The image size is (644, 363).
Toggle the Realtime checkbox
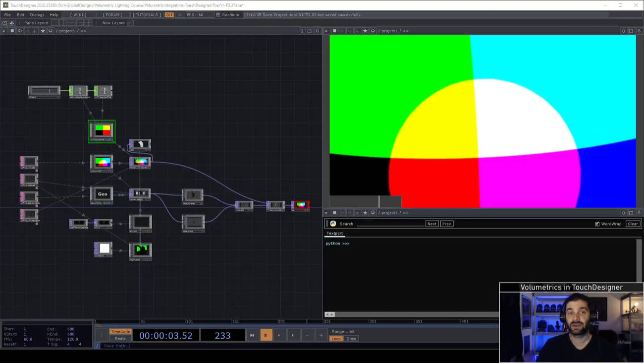pos(218,15)
